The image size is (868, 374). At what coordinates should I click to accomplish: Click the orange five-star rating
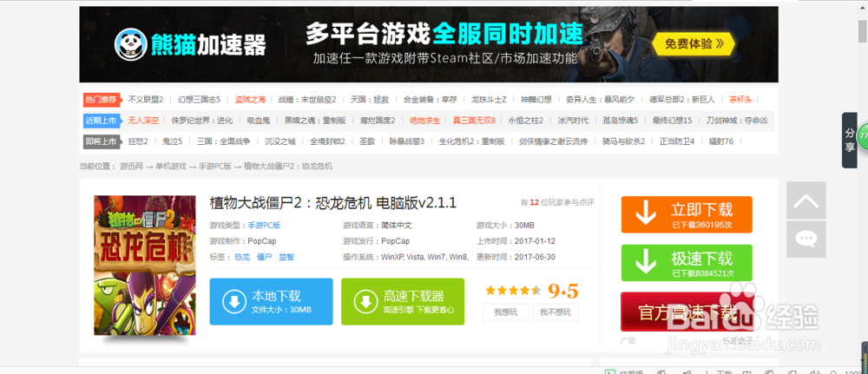(513, 291)
